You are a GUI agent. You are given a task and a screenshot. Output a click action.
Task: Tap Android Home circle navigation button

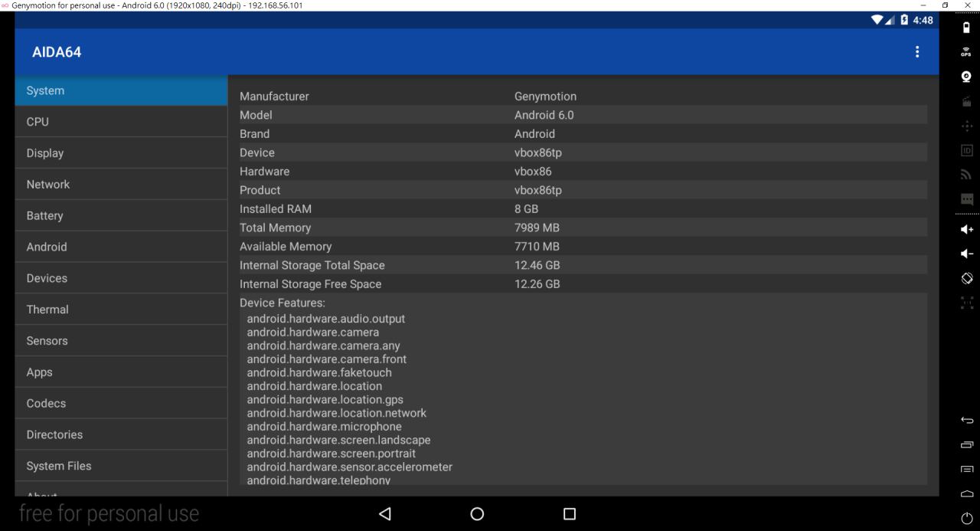(477, 514)
